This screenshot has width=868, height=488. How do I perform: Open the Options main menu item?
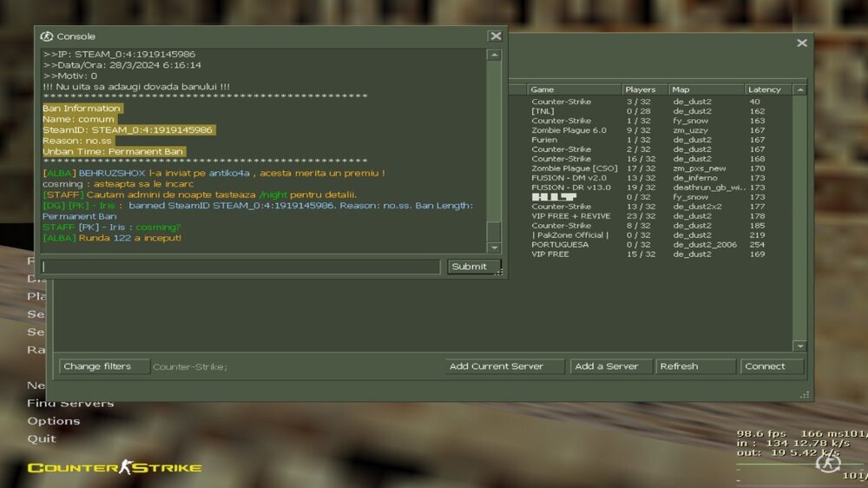point(53,421)
